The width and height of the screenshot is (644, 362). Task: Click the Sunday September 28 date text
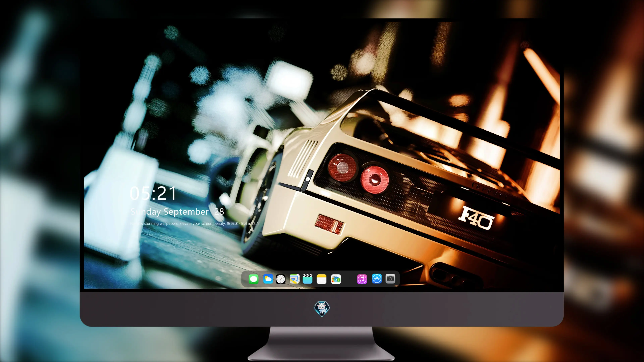tap(177, 212)
